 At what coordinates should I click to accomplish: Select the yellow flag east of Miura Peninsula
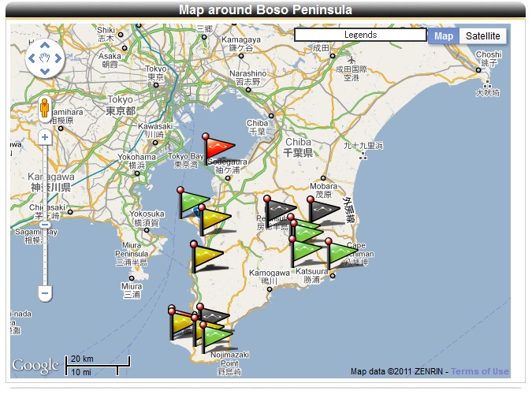point(207,255)
